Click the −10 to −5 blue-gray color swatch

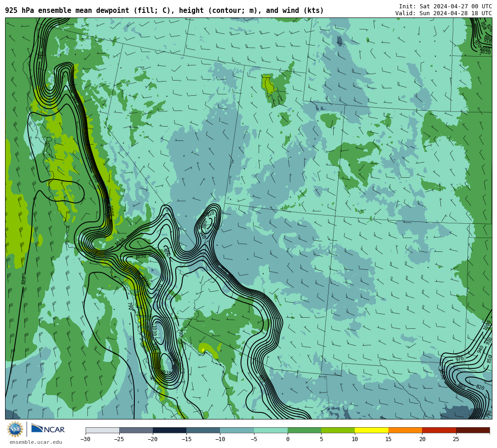237,430
